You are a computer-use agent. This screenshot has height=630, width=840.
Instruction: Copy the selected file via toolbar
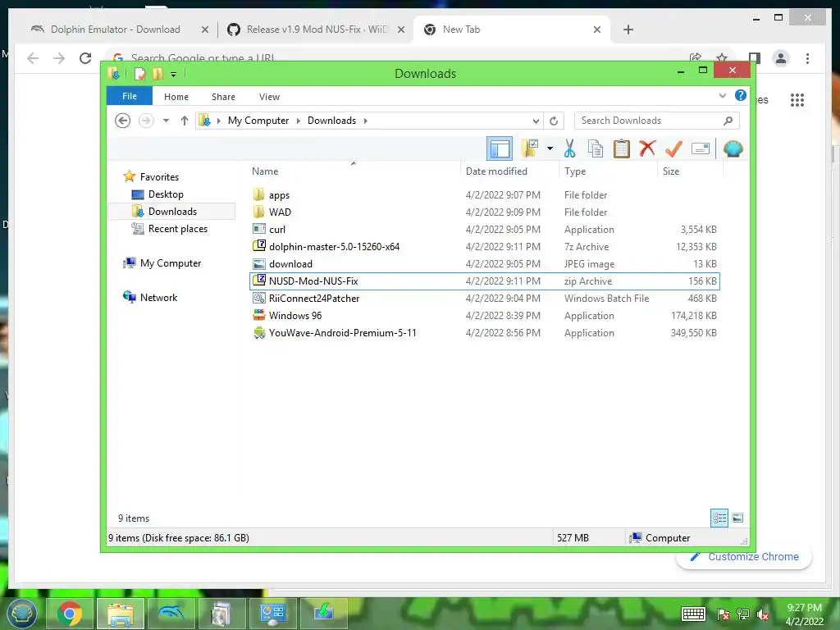click(x=596, y=148)
